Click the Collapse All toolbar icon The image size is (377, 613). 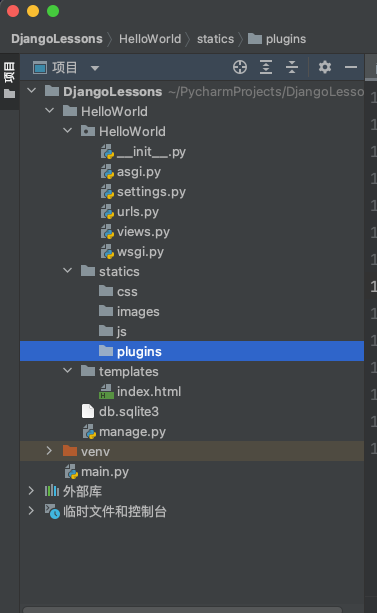tap(292, 67)
